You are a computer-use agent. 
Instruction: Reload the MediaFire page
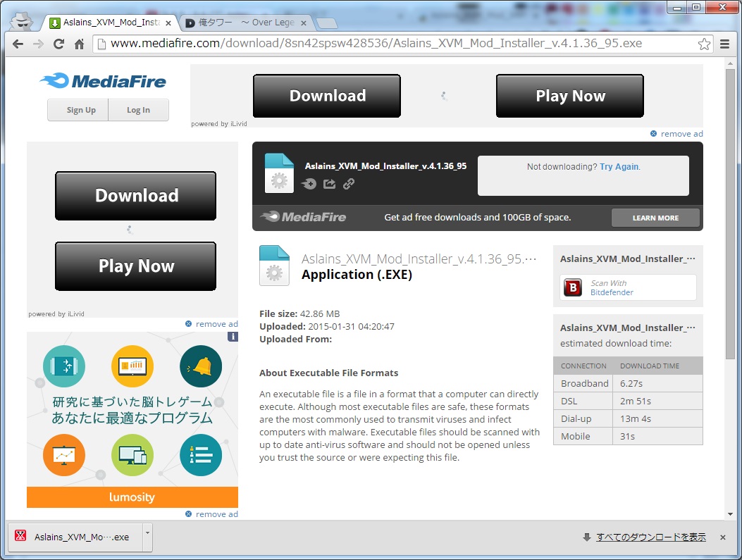pos(58,44)
